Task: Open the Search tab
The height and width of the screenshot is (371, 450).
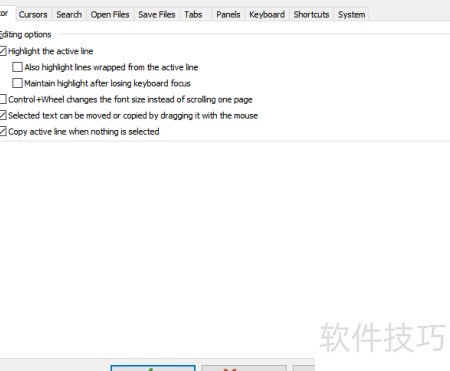Action: pyautogui.click(x=69, y=15)
